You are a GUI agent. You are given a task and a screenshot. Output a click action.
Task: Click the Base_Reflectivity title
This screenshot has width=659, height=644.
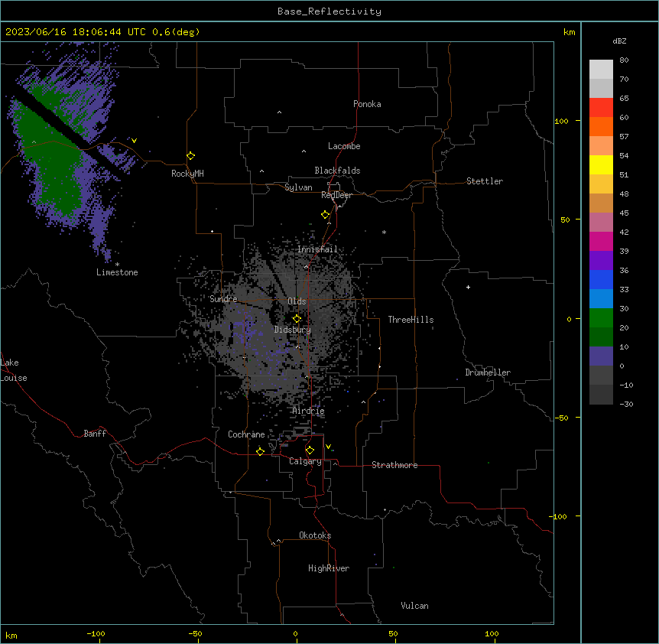[329, 11]
